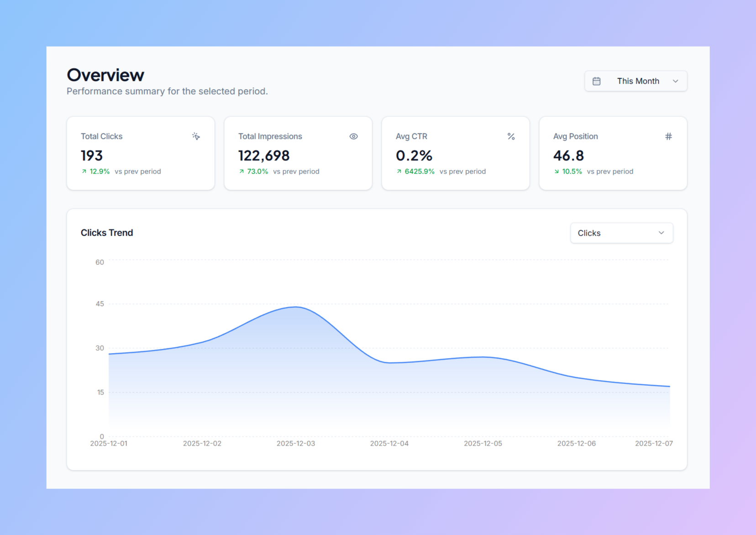Image resolution: width=756 pixels, height=535 pixels.
Task: Click the eye icon on Total Impressions card
Action: (353, 136)
